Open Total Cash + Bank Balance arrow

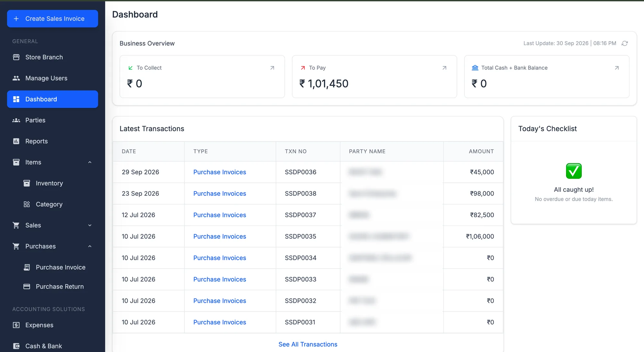tap(617, 68)
